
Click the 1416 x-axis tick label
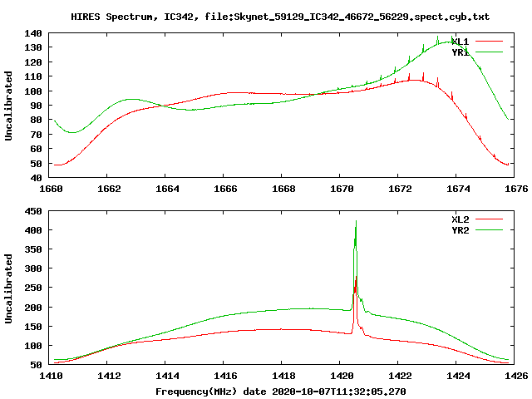coord(225,376)
